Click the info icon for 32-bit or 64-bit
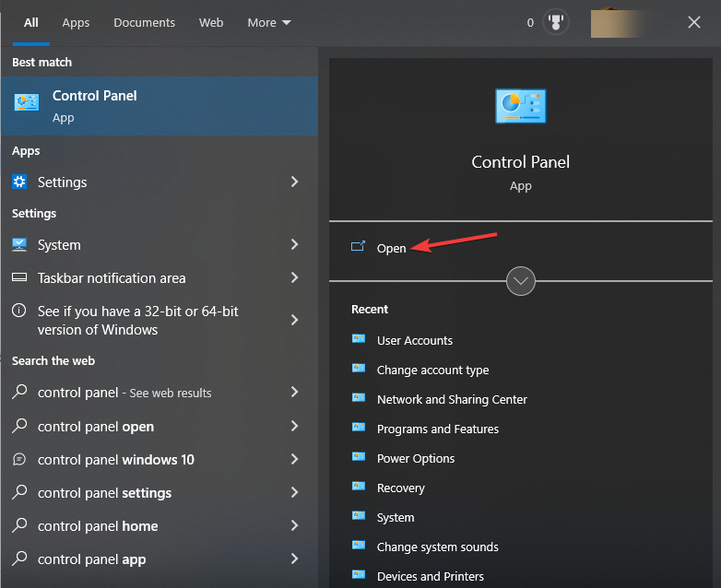Screen dimensions: 721x588 point(18,311)
